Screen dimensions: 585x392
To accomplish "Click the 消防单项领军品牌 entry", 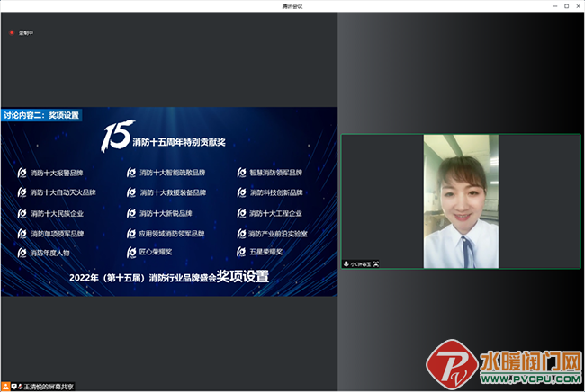I will click(x=57, y=234).
